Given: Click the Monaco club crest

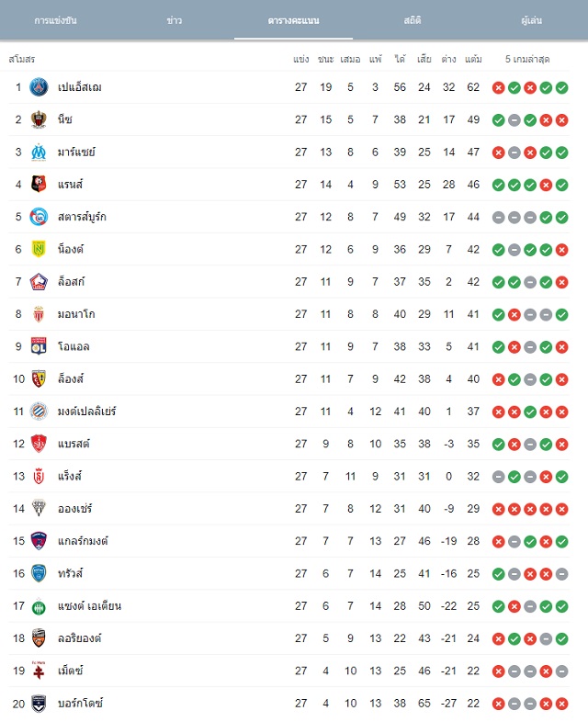Looking at the screenshot, I should pyautogui.click(x=39, y=314).
